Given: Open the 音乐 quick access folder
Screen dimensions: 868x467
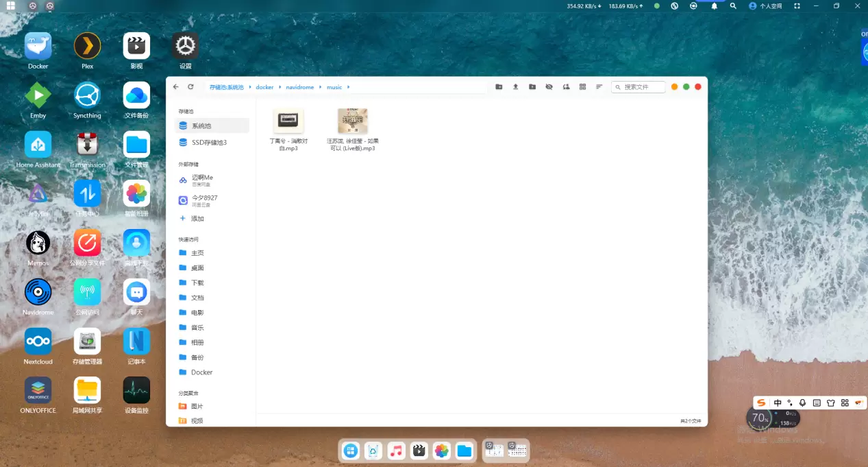Looking at the screenshot, I should tap(197, 328).
